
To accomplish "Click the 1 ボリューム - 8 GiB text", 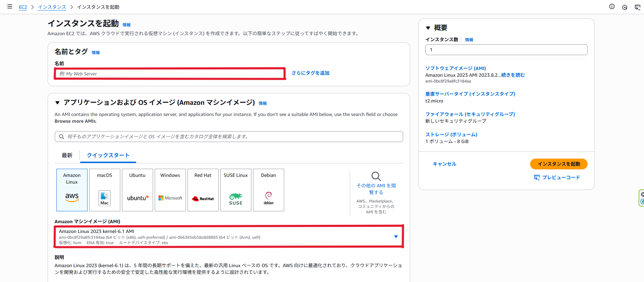I will click(x=447, y=141).
